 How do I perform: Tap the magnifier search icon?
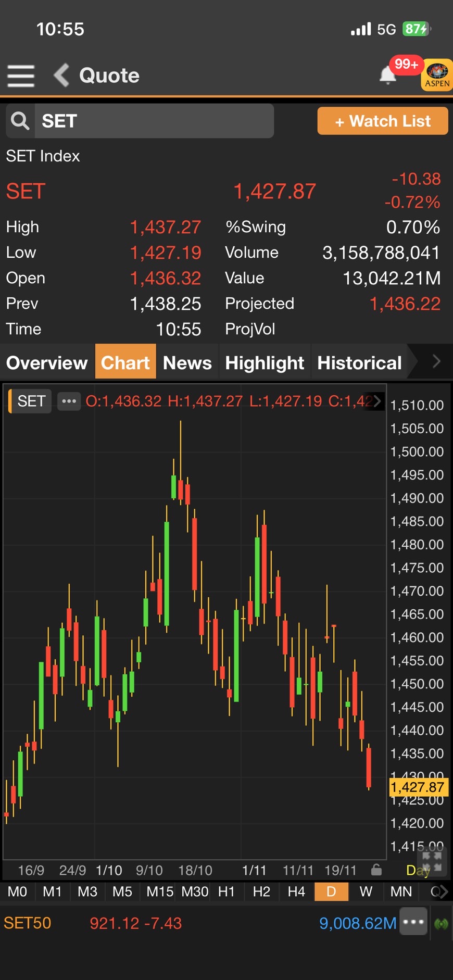pyautogui.click(x=20, y=121)
